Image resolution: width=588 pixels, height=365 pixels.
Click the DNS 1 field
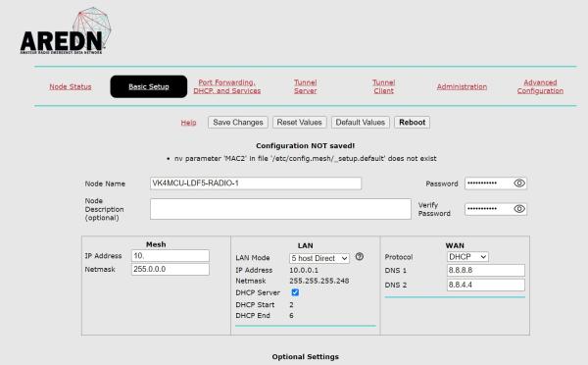pos(486,271)
